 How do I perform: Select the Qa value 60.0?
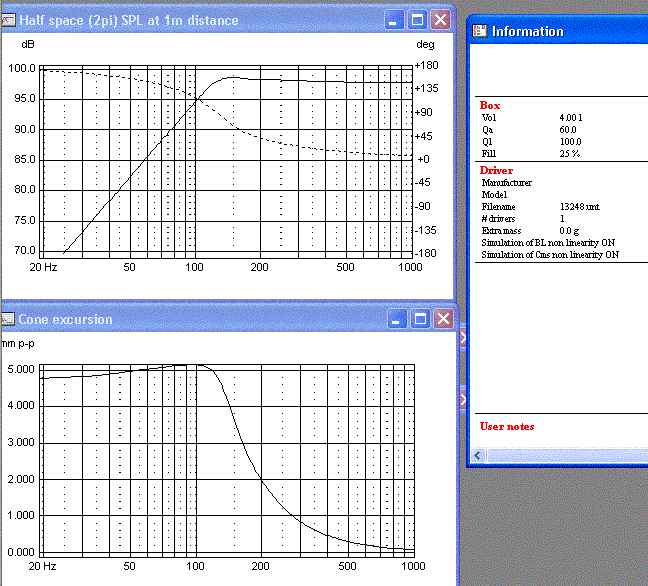pos(568,130)
